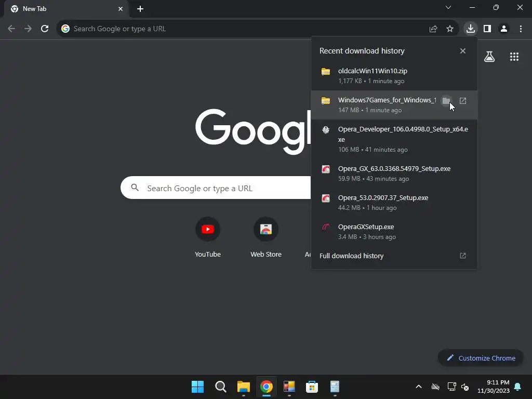Open Opera_GX_63.0.3368.54979_Setup.exe entry
This screenshot has height=399, width=532.
[394, 174]
